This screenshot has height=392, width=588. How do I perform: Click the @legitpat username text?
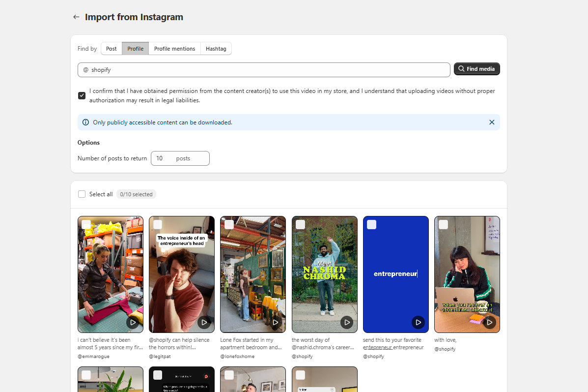160,357
